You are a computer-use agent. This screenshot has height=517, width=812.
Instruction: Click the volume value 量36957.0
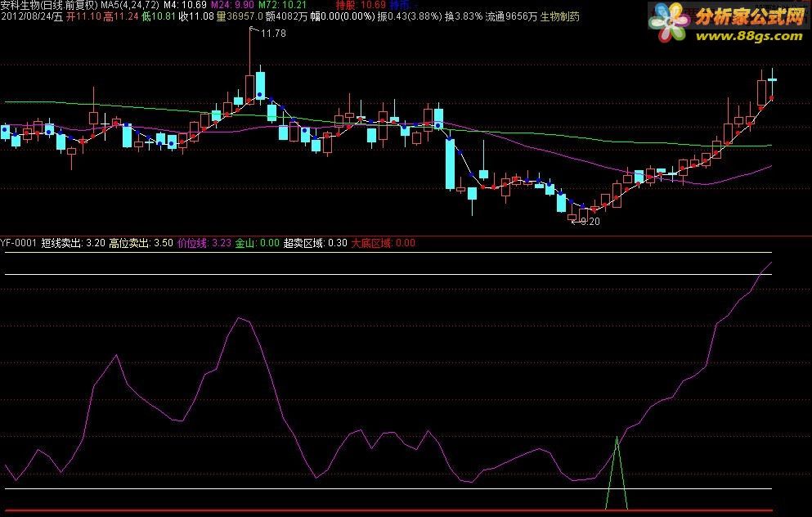240,16
